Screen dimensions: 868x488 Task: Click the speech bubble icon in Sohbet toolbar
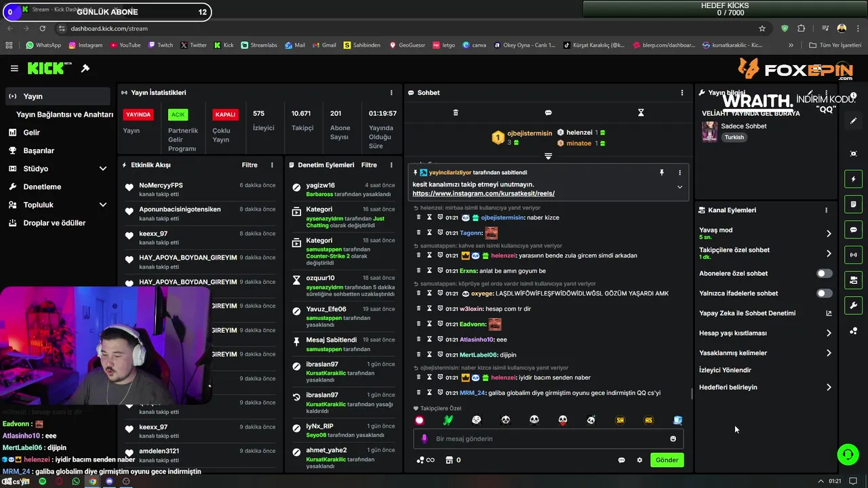[x=548, y=113]
